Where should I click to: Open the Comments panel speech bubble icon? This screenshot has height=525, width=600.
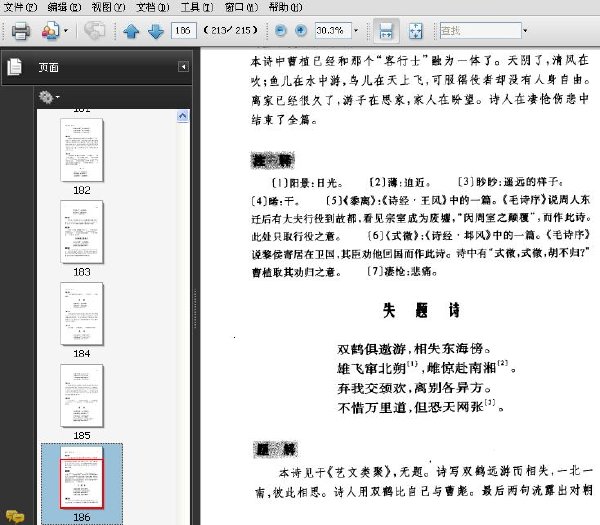[15, 516]
